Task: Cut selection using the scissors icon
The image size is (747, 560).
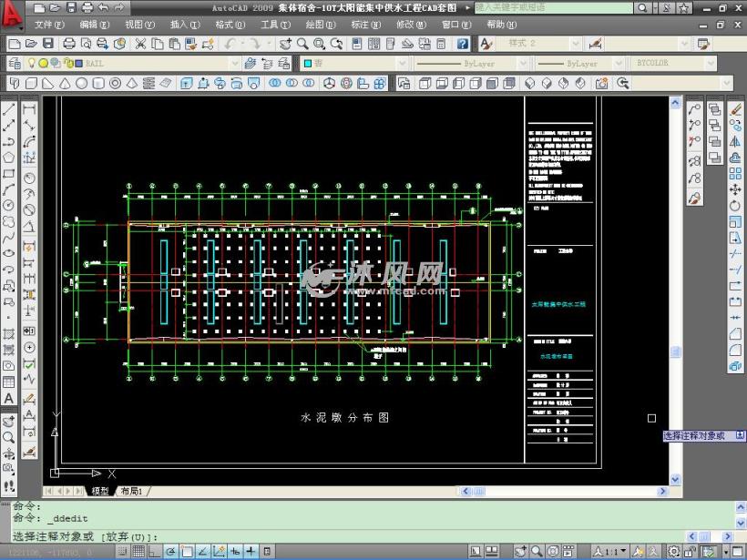Action: (140, 45)
